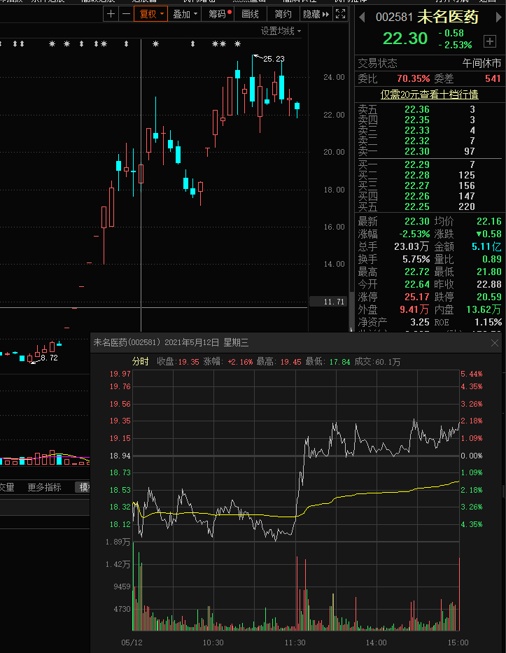Click the first event star marker above chart
The image size is (506, 653).
click(52, 44)
